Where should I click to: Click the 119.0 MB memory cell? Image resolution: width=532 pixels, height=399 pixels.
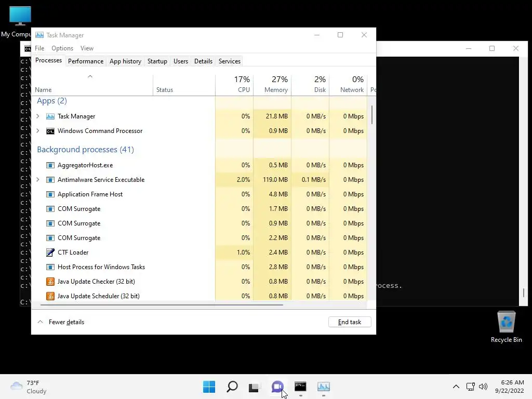(x=272, y=180)
